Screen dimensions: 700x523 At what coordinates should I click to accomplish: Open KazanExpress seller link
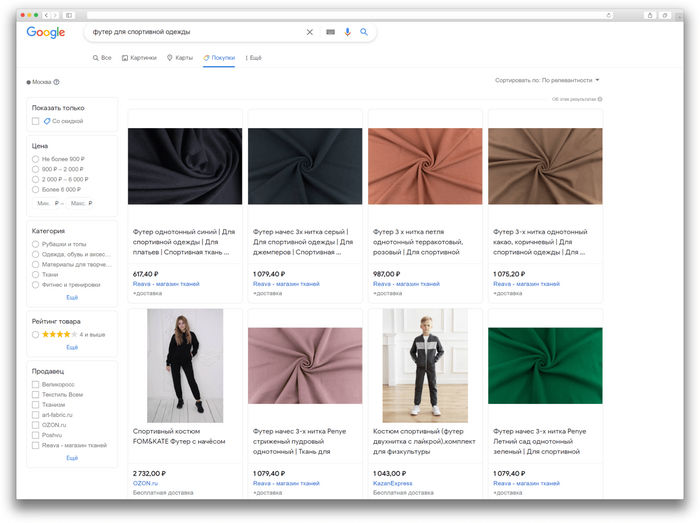[x=392, y=483]
